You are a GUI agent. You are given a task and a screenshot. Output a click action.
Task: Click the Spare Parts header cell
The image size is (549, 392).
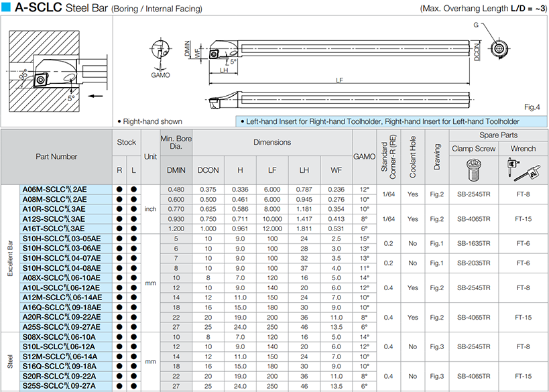coord(498,135)
